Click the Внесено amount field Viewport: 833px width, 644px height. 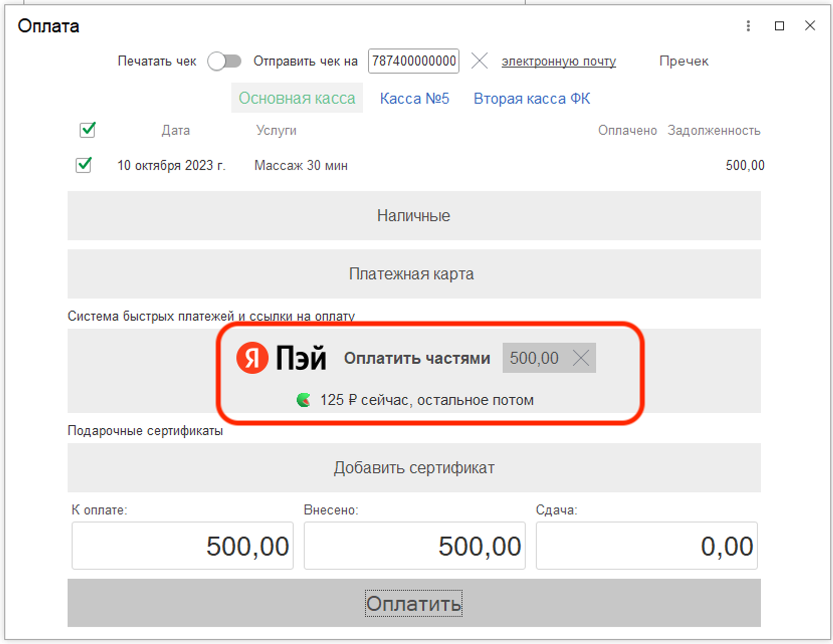414,545
